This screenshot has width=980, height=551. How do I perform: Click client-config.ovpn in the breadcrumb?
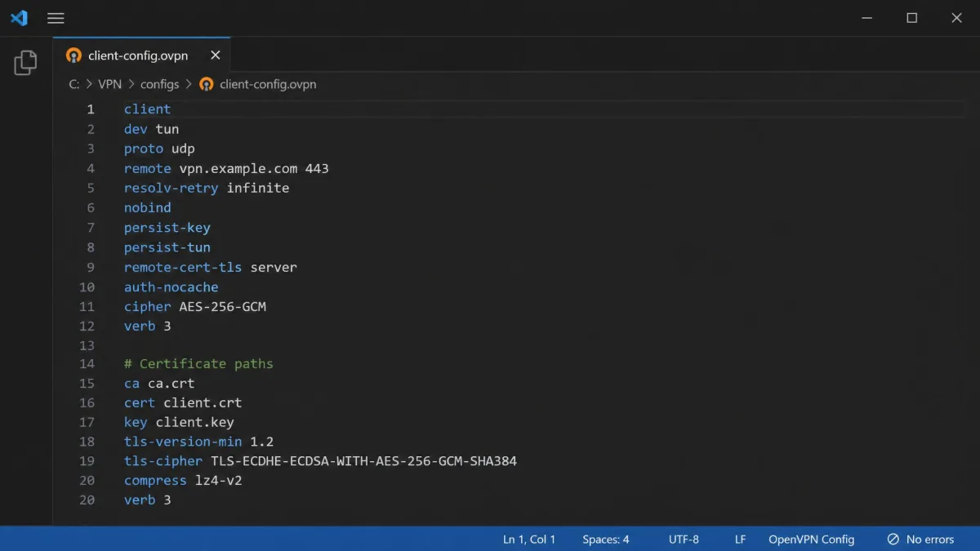pyautogui.click(x=268, y=84)
